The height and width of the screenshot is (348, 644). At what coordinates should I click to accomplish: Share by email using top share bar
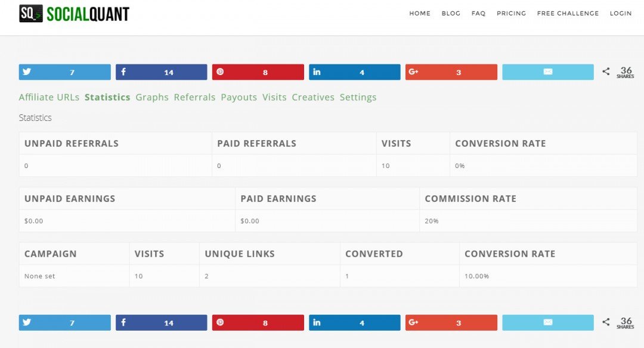548,72
